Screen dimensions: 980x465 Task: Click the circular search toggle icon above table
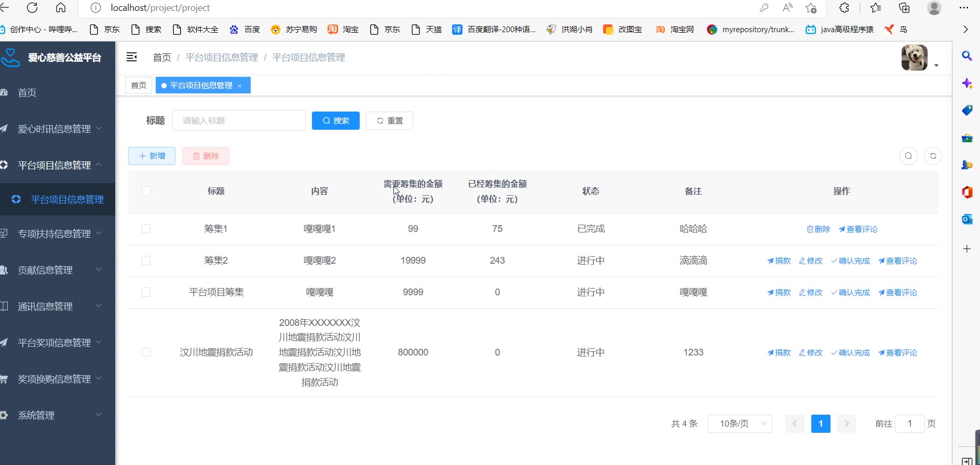908,156
